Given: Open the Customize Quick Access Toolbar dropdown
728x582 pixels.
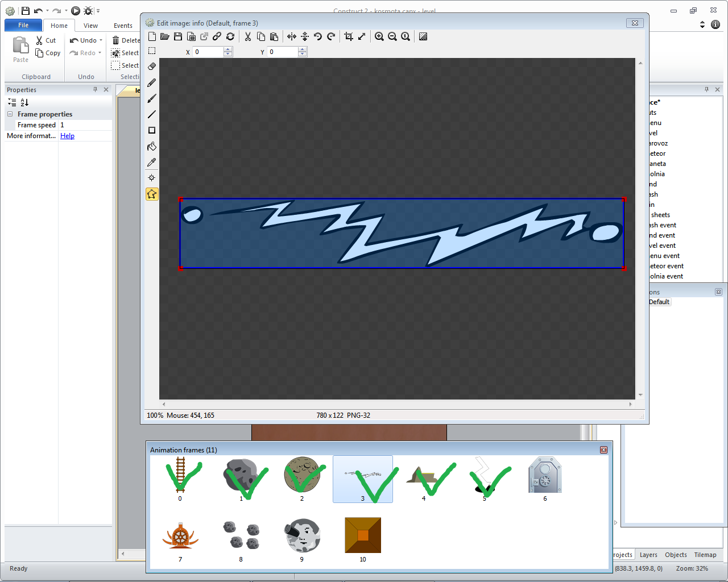Looking at the screenshot, I should (x=98, y=11).
